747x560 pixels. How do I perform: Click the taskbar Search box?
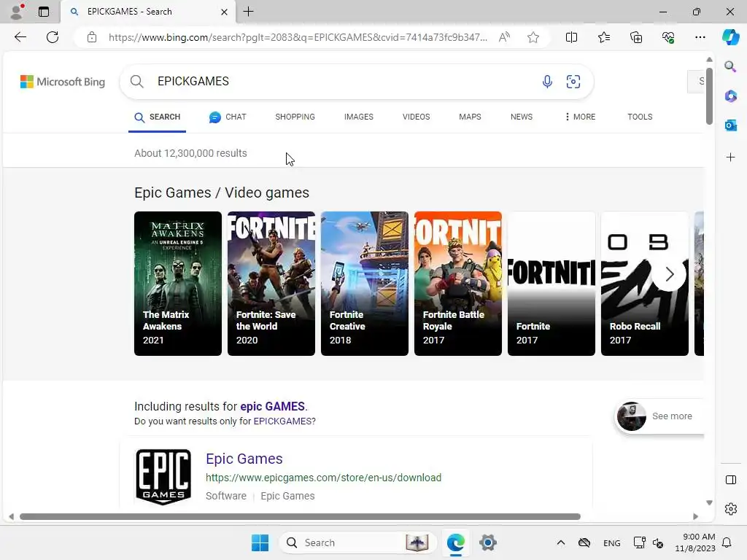pos(357,542)
